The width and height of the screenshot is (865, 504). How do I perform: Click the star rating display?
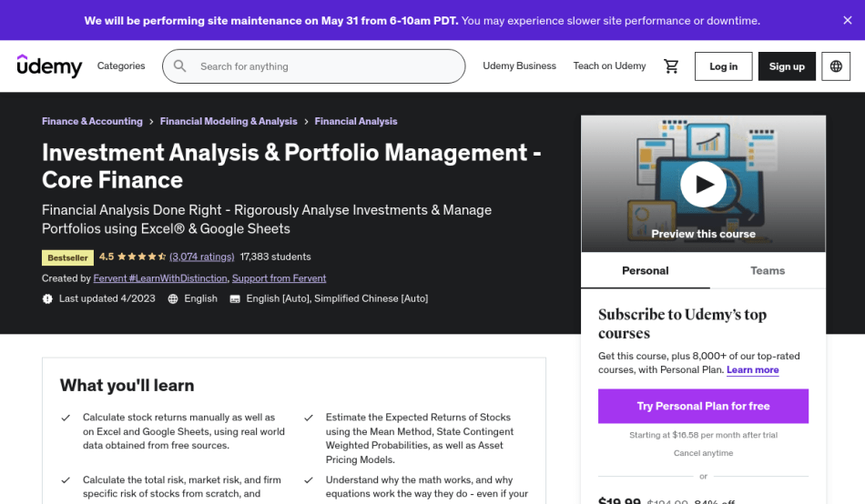[141, 257]
